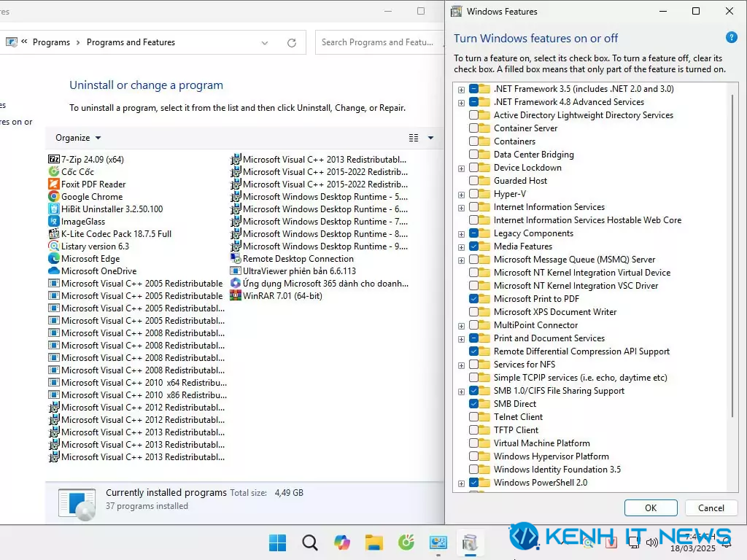Click the Programs and Features breadcrumb
Image resolution: width=747 pixels, height=560 pixels.
(131, 42)
